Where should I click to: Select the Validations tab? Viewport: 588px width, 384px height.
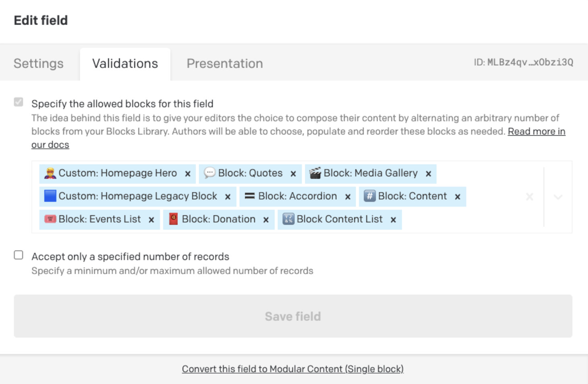pos(125,64)
